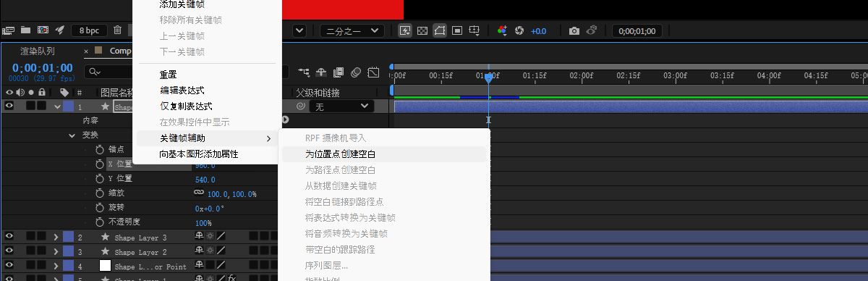The image size is (868, 281).
Task: Click the Y position value 540.0
Action: 205,180
